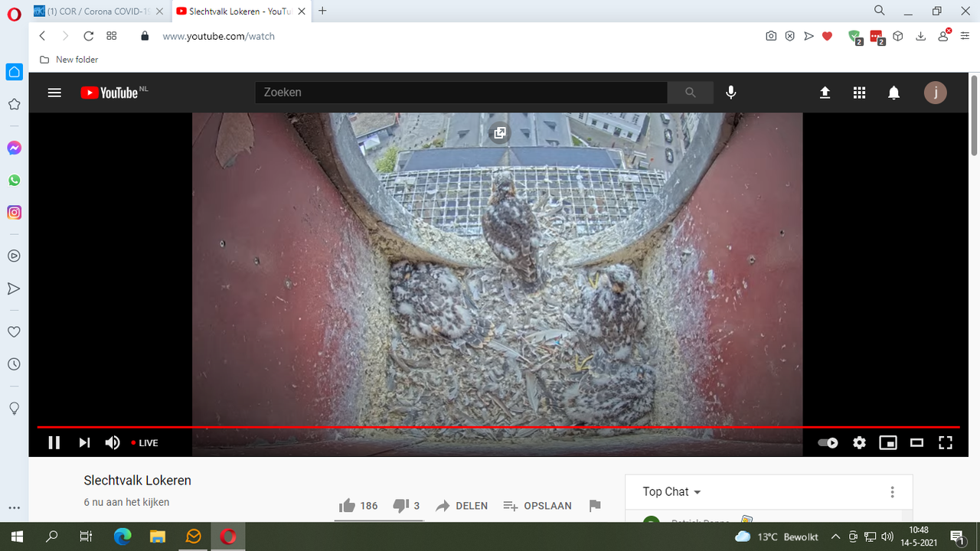Report video with flag icon
This screenshot has height=551, width=980.
595,506
